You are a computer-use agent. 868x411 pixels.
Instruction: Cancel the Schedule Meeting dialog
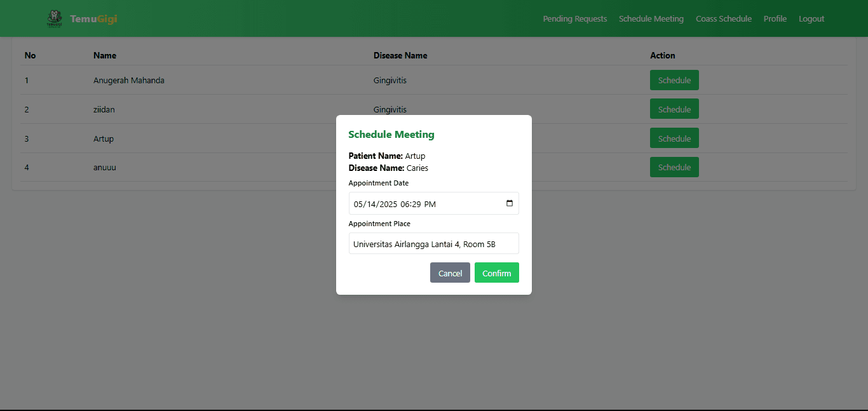[x=450, y=273]
